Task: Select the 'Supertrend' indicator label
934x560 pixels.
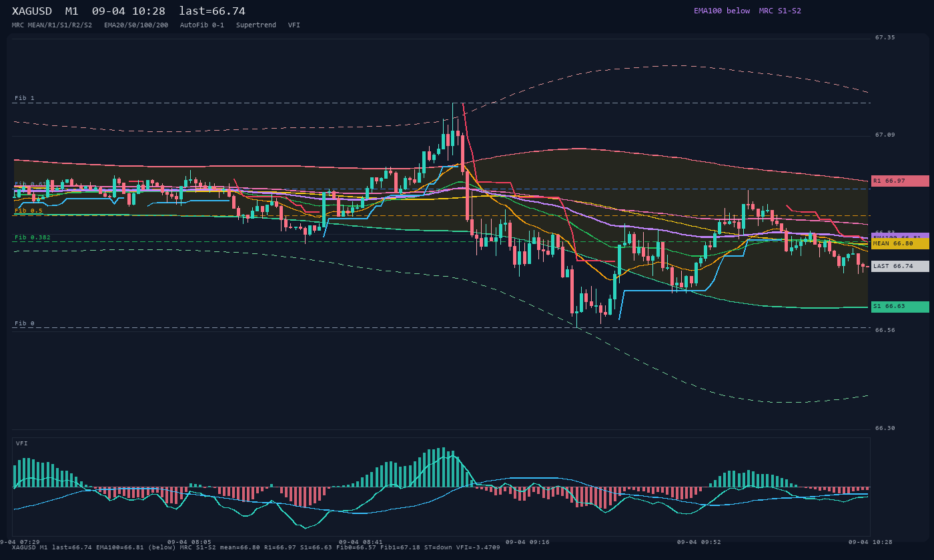Action: coord(256,25)
